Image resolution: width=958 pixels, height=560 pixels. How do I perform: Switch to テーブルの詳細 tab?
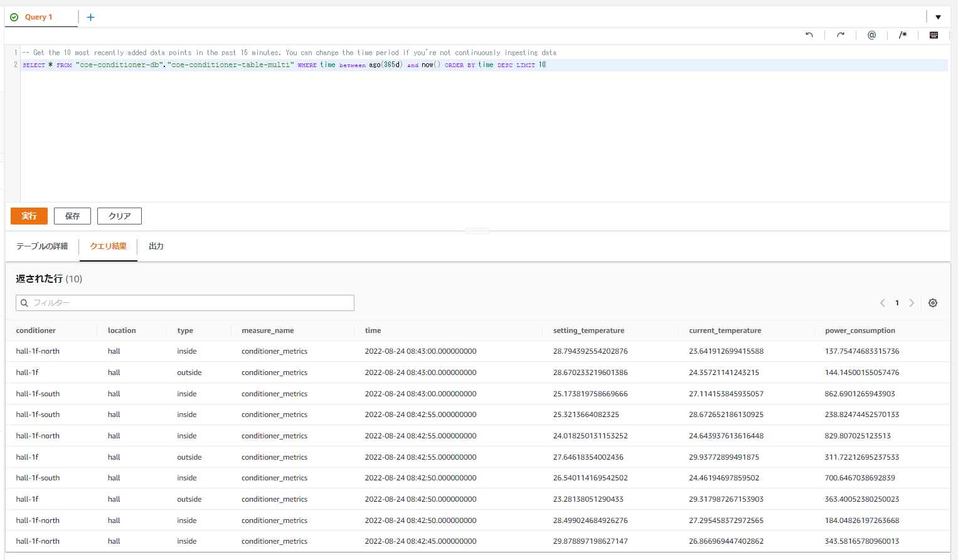tap(42, 246)
